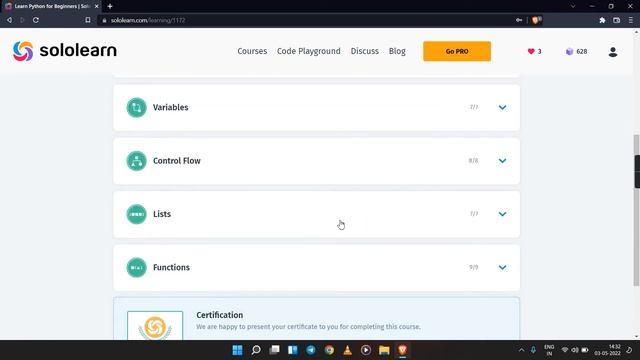Screen dimensions: 640x360
Task: Open the certificate thumbnail image
Action: pyautogui.click(x=155, y=325)
